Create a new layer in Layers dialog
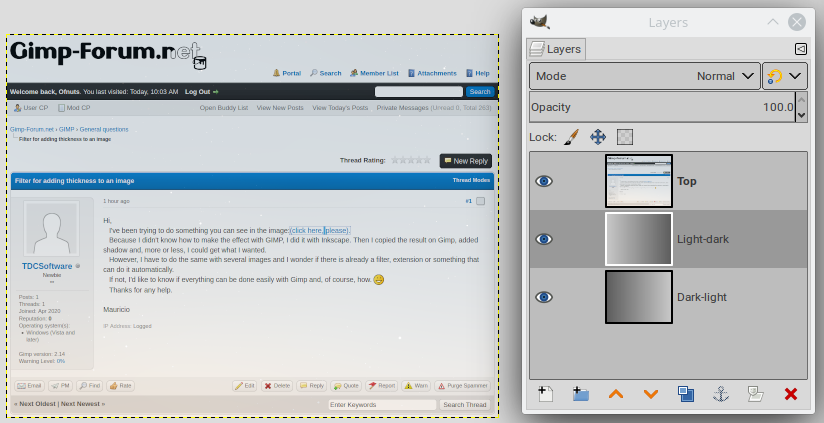Screen dimensions: 824x423 pyautogui.click(x=545, y=394)
